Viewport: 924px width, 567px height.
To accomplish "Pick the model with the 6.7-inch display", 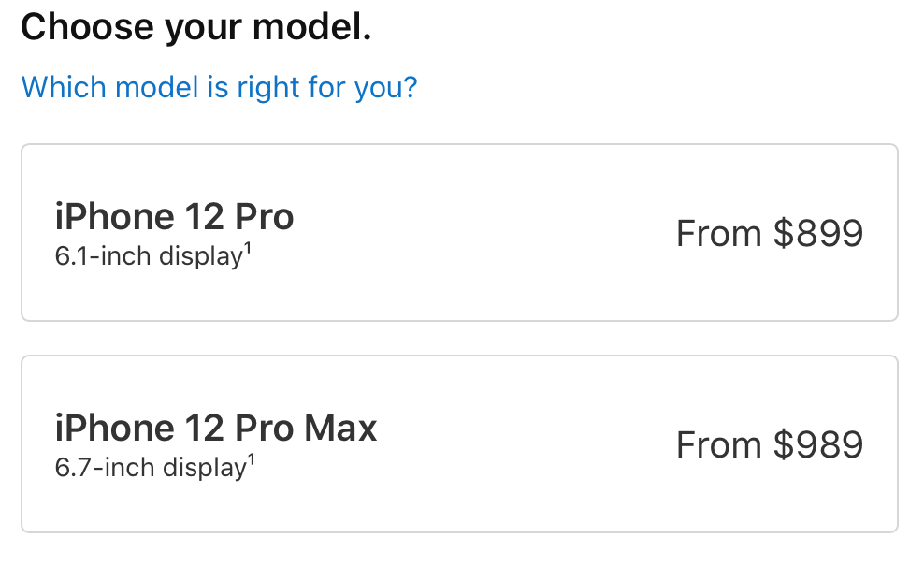I will pyautogui.click(x=458, y=443).
